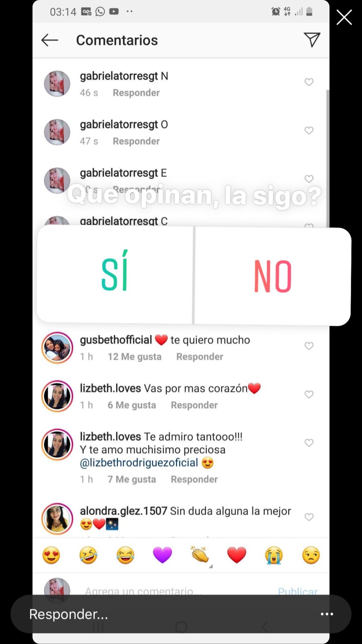Like gusbethofficial's "te quiero mucho" comment
This screenshot has height=644, width=362.
tap(309, 346)
